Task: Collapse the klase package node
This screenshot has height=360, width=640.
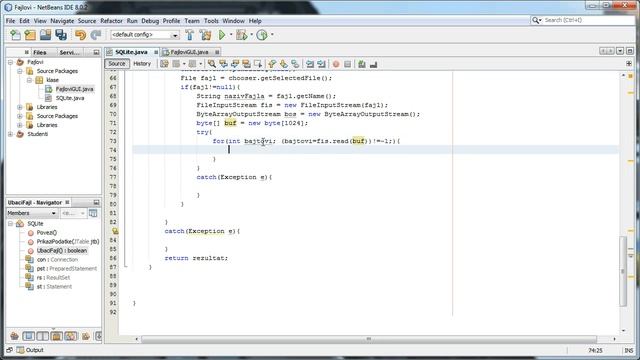Action: click(x=29, y=80)
